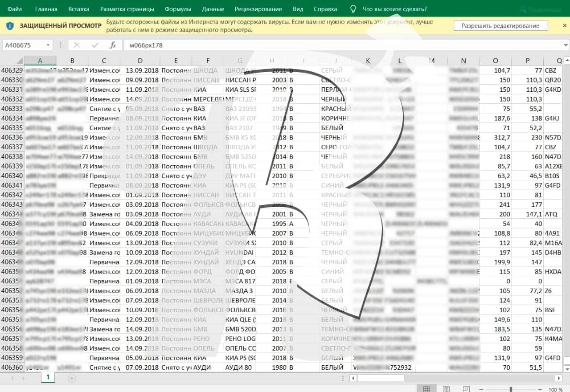Switch to Normal view in status bar
The image size is (570, 392).
coord(426,389)
